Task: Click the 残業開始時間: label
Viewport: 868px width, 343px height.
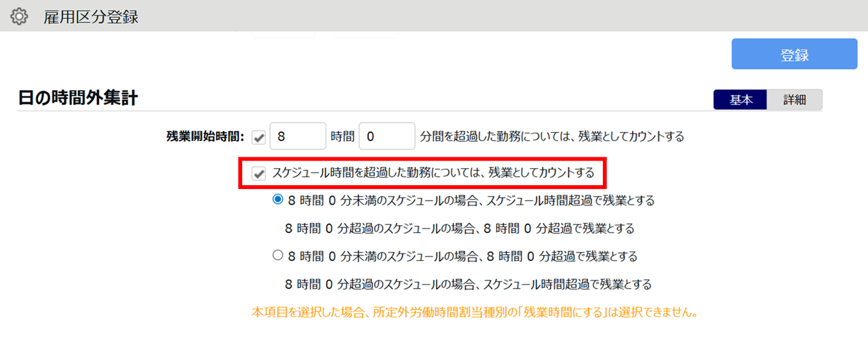Action: tap(204, 136)
